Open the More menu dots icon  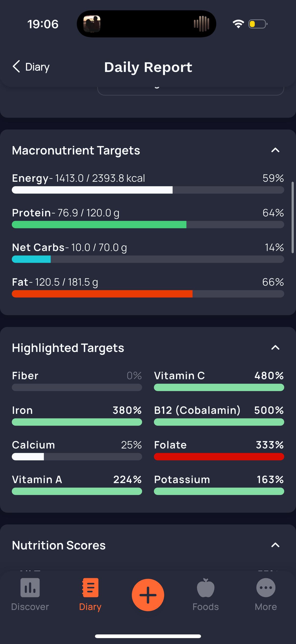pos(266,588)
